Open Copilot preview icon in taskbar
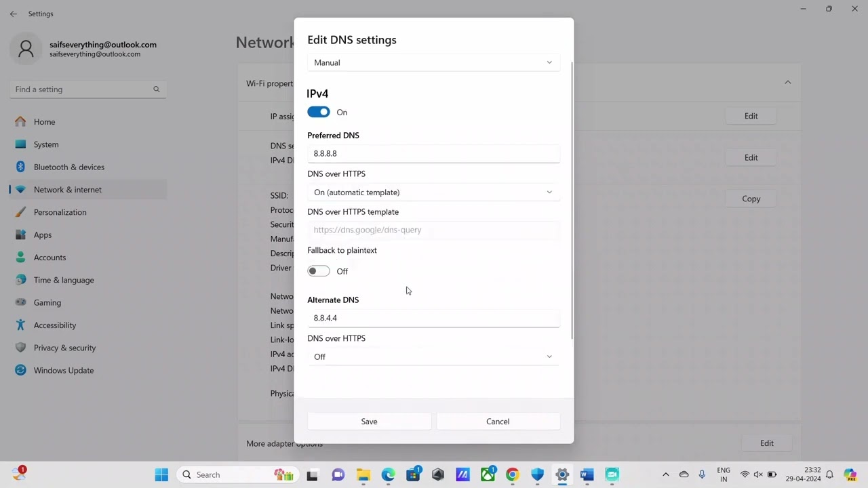The height and width of the screenshot is (488, 868). [x=850, y=474]
